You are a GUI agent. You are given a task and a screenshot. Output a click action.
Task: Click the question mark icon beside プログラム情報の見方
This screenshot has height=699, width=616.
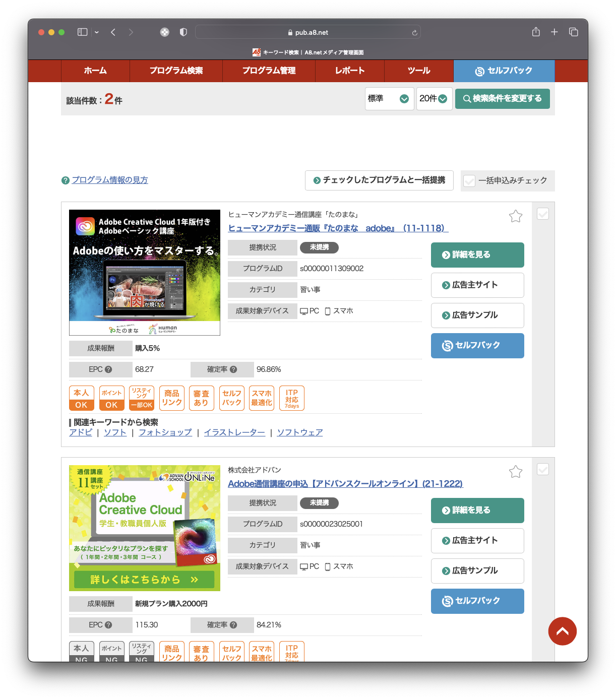(66, 180)
